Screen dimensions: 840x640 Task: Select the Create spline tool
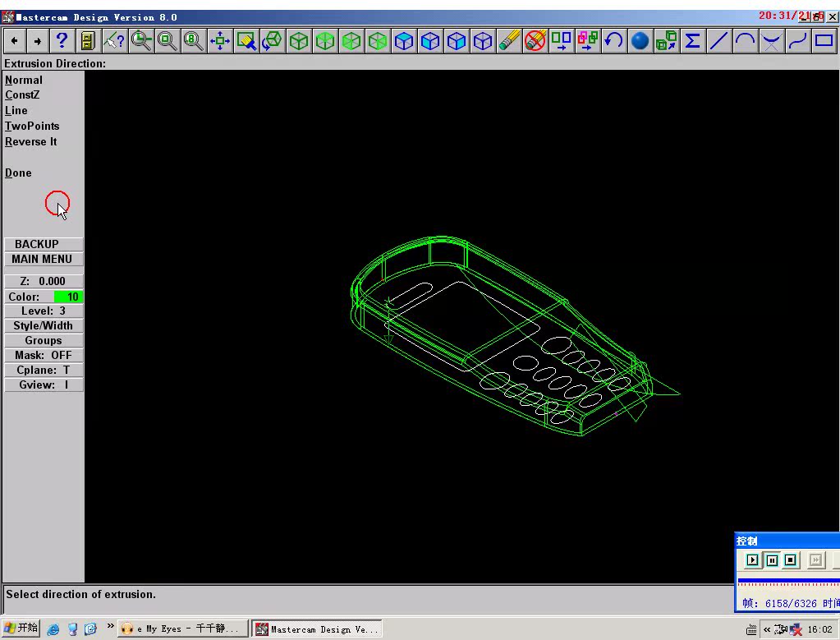pyautogui.click(x=797, y=41)
